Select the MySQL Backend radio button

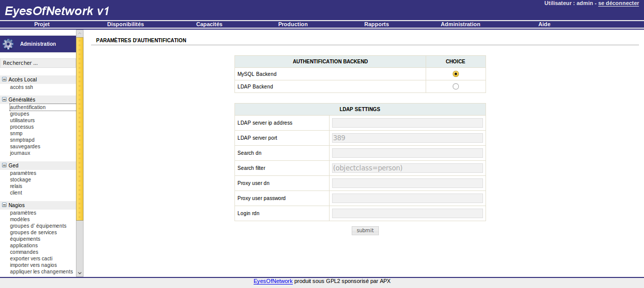pos(455,74)
